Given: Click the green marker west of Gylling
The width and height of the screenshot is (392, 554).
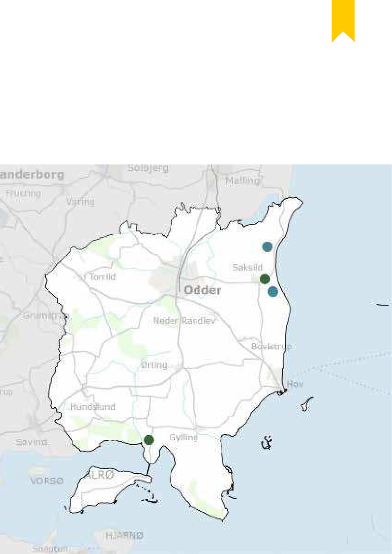Looking at the screenshot, I should pyautogui.click(x=149, y=440).
